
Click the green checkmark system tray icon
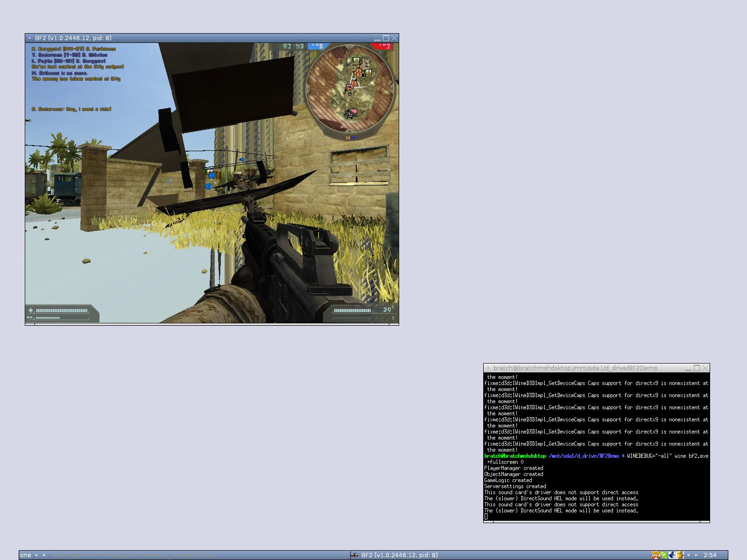pos(664,555)
